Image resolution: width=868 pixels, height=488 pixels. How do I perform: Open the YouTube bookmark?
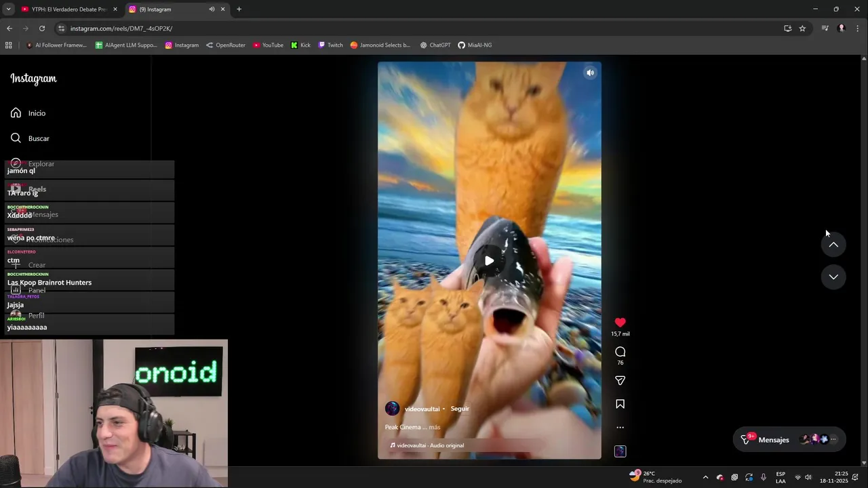pos(269,45)
